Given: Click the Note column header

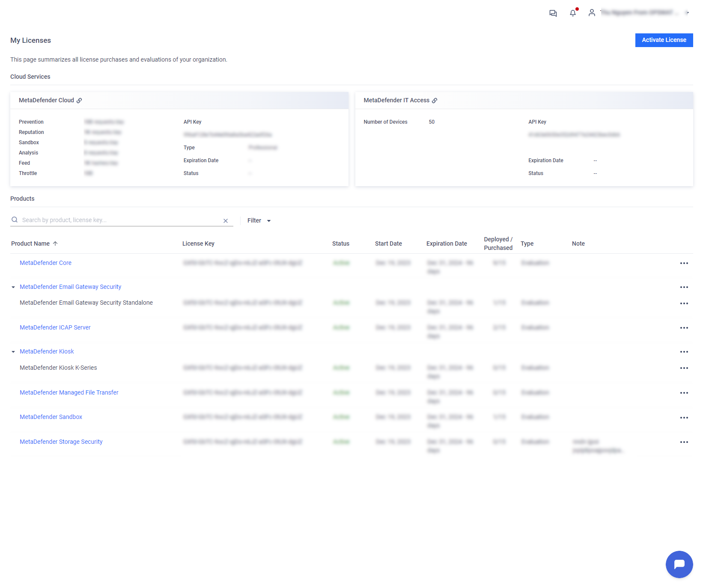Looking at the screenshot, I should (578, 244).
